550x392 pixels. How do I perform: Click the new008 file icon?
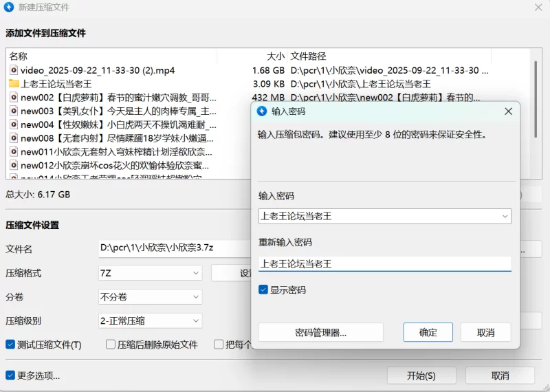(13, 138)
